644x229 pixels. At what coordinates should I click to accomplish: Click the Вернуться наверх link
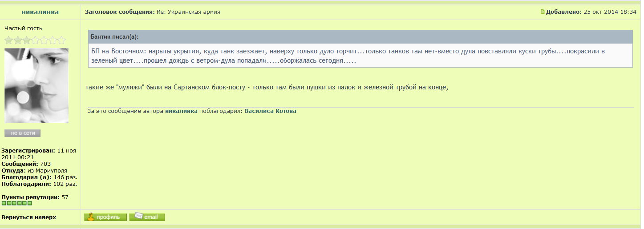29,217
